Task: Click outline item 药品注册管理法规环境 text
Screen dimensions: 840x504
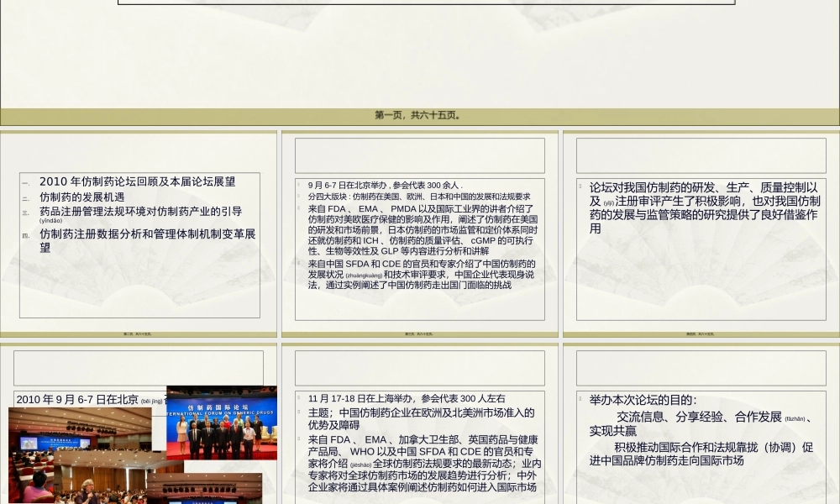Action: [x=143, y=211]
